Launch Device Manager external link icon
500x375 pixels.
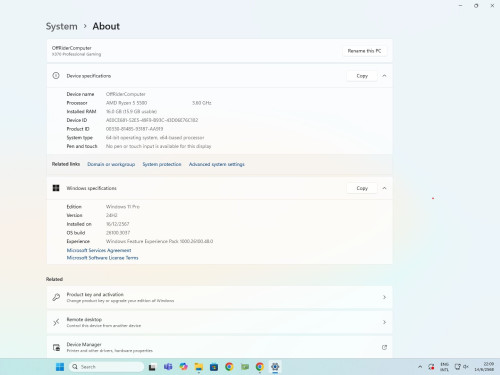click(384, 347)
